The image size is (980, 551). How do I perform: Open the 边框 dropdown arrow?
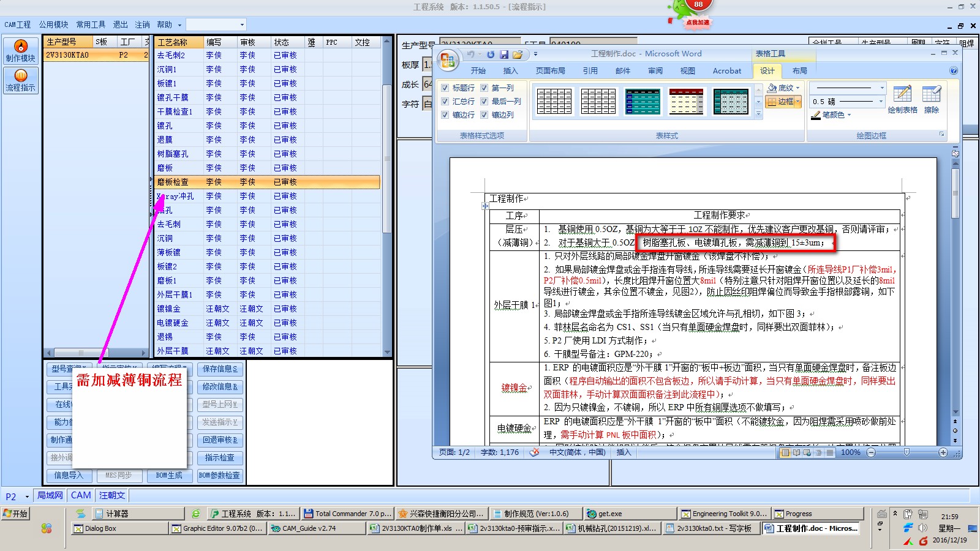tap(799, 102)
